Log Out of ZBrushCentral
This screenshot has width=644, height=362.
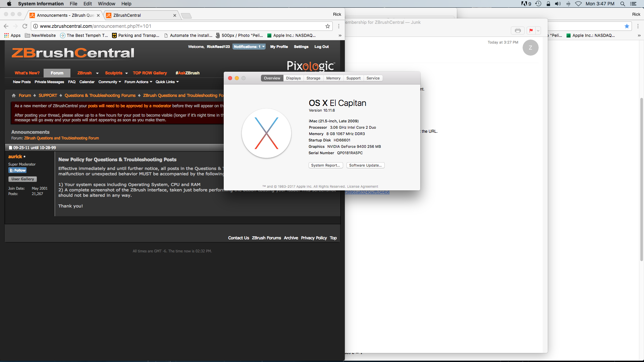click(321, 47)
